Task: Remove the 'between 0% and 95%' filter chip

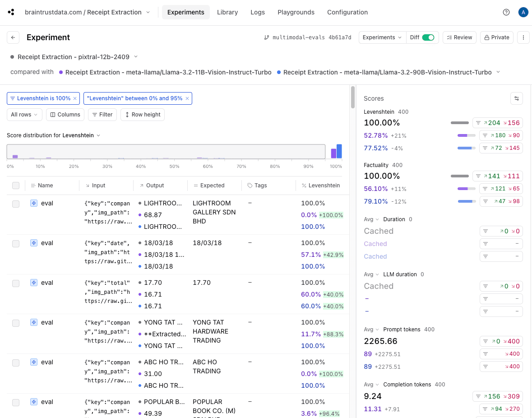Action: pos(187,98)
